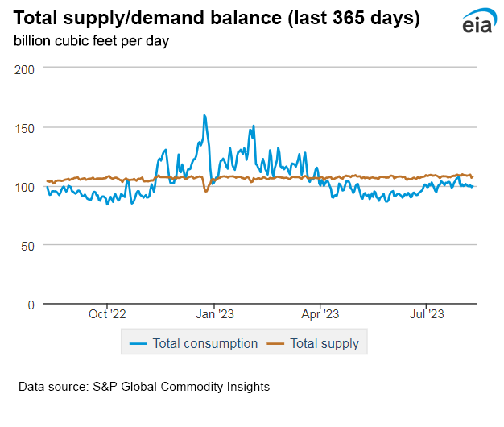Image resolution: width=504 pixels, height=427 pixels.
Task: Toggle the Total consumption legend entry
Action: [193, 343]
